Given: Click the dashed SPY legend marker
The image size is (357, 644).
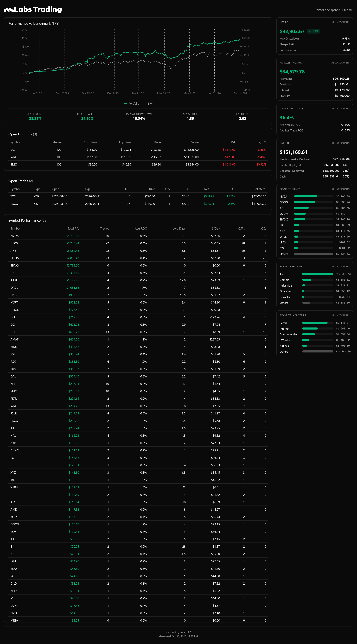Looking at the screenshot, I should tap(145, 104).
